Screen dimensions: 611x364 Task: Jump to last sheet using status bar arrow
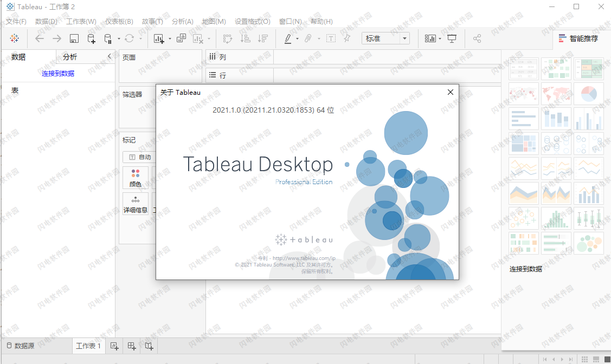coord(571,359)
